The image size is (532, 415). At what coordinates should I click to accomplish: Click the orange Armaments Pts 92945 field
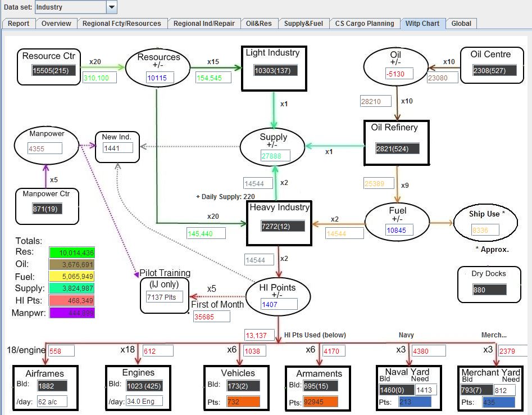pyautogui.click(x=320, y=402)
